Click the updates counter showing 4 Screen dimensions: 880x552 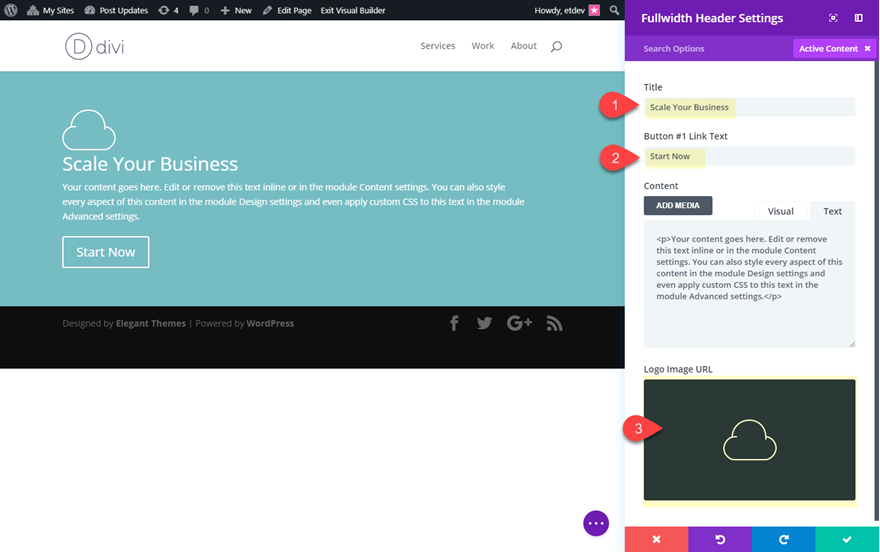pos(168,10)
